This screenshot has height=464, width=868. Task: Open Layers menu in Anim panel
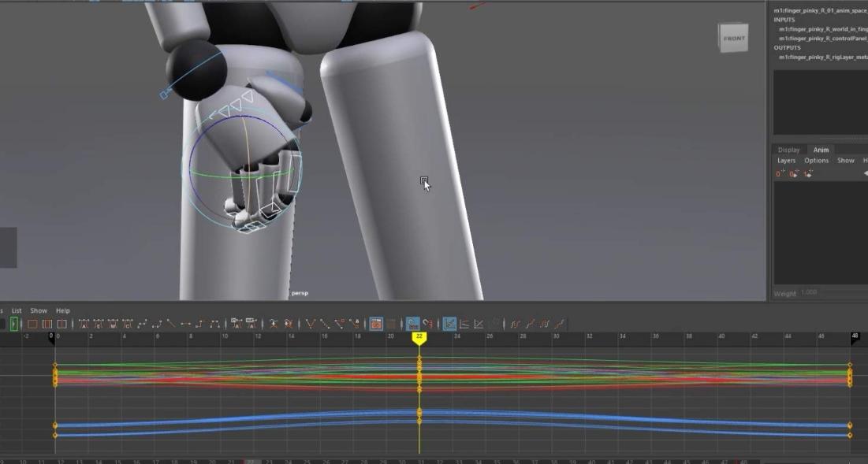(786, 161)
